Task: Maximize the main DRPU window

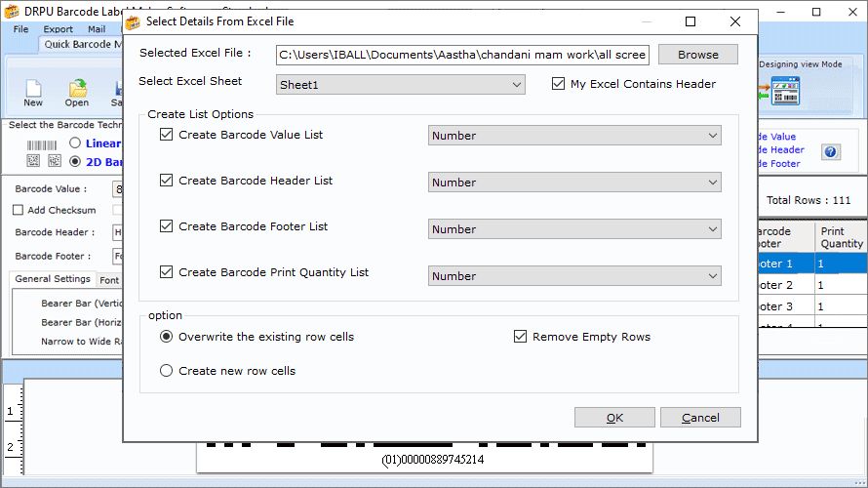Action: click(816, 12)
